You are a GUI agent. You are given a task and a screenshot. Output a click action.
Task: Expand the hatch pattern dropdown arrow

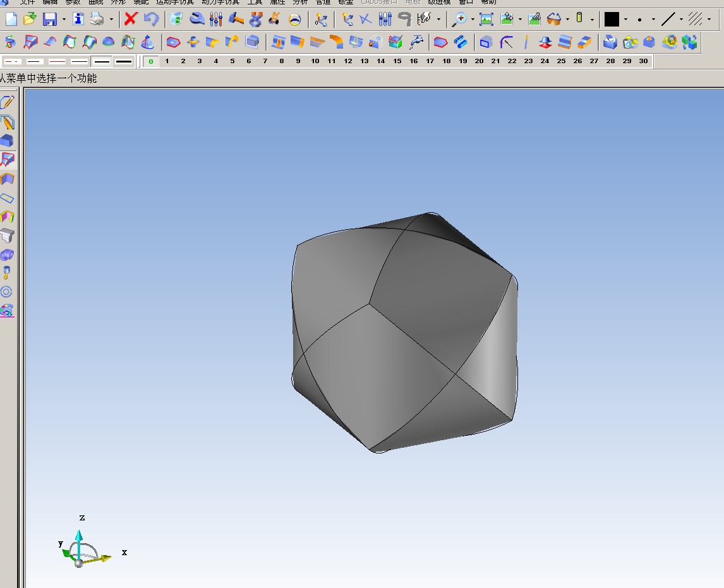coord(709,20)
